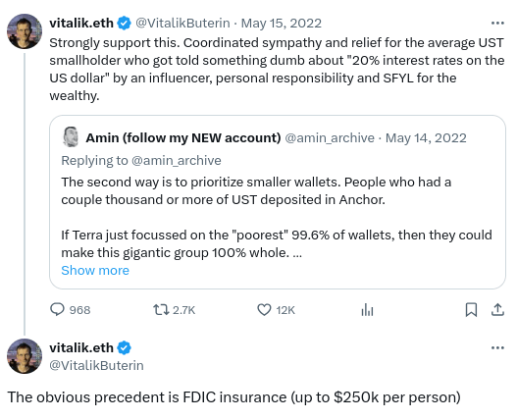Open the more options menu on the first tweet

(x=497, y=24)
